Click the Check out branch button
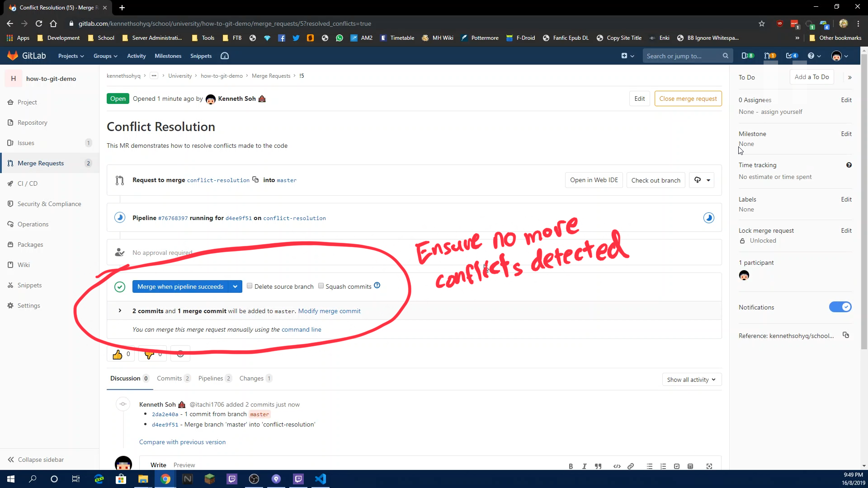The width and height of the screenshot is (868, 488). [656, 180]
